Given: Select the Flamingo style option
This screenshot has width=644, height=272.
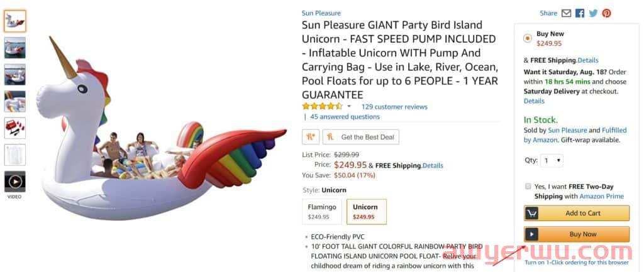Looking at the screenshot, I should click(322, 212).
